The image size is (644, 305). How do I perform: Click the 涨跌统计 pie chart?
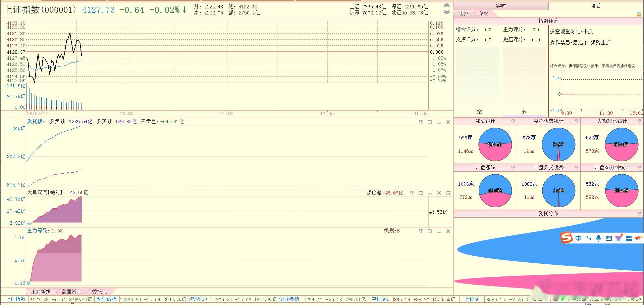pyautogui.click(x=495, y=144)
